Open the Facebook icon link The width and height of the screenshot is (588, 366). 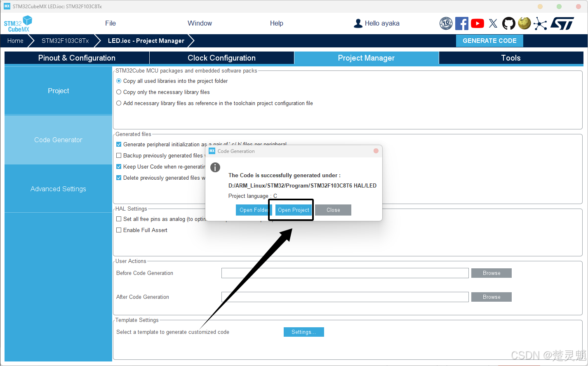click(462, 23)
